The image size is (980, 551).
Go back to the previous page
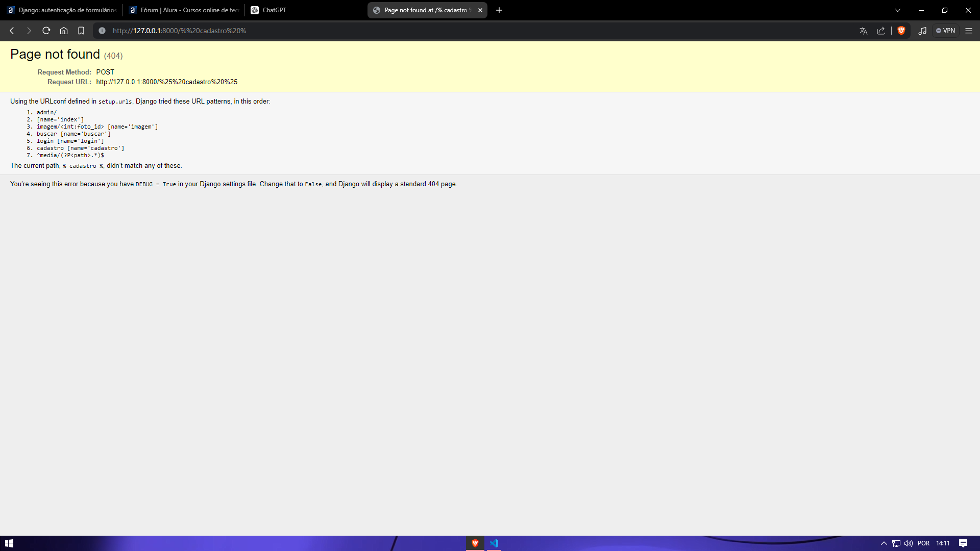12,31
